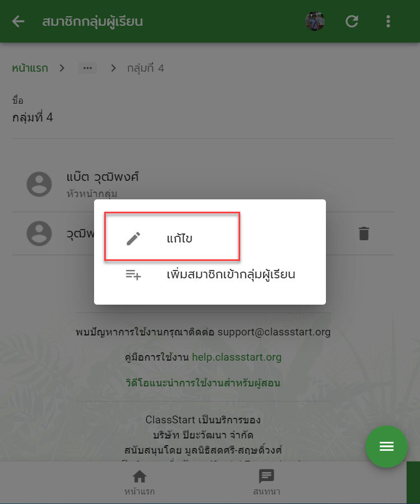Switch to the หน้าแรก bottom tab

139,482
